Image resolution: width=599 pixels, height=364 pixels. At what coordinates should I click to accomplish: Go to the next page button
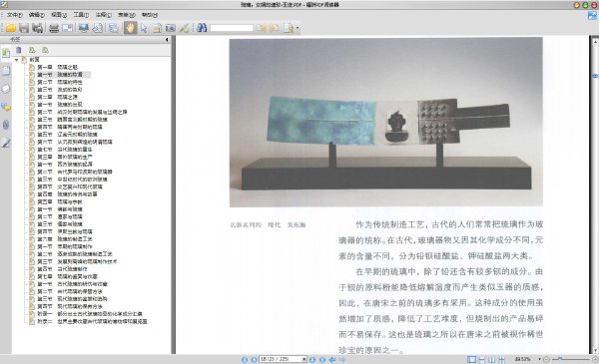(x=312, y=359)
